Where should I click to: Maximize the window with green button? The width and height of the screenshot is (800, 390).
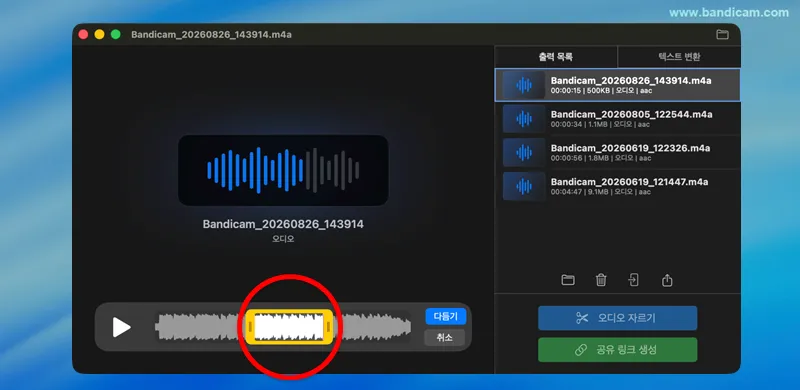pyautogui.click(x=116, y=35)
